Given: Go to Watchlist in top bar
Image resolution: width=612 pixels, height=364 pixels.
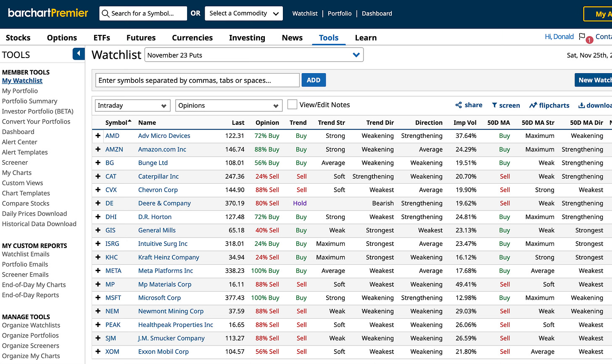Looking at the screenshot, I should 305,13.
